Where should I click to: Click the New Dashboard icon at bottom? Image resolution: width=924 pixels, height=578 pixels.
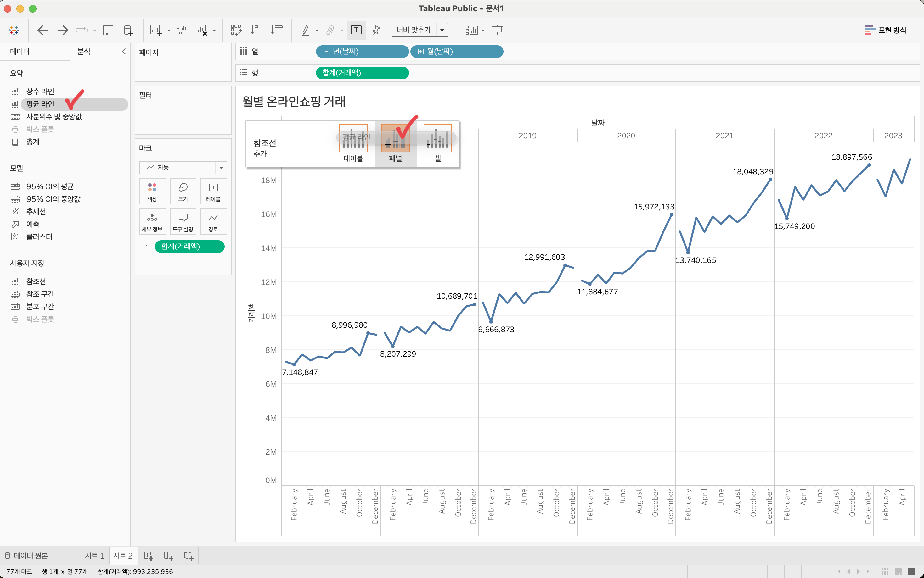(x=169, y=555)
